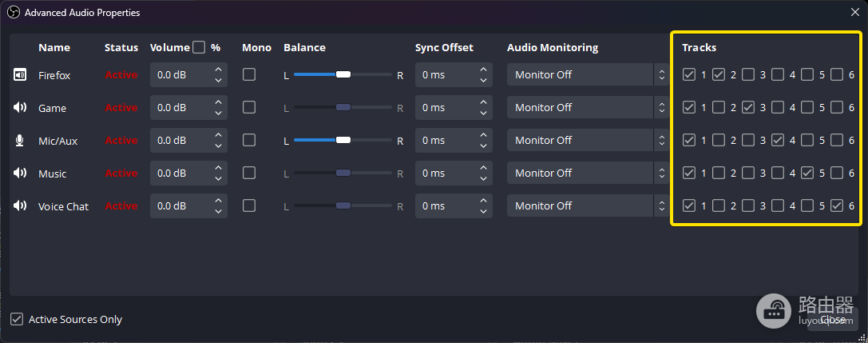Image resolution: width=868 pixels, height=343 pixels.
Task: Enable Mono for Voice Chat
Action: 249,205
